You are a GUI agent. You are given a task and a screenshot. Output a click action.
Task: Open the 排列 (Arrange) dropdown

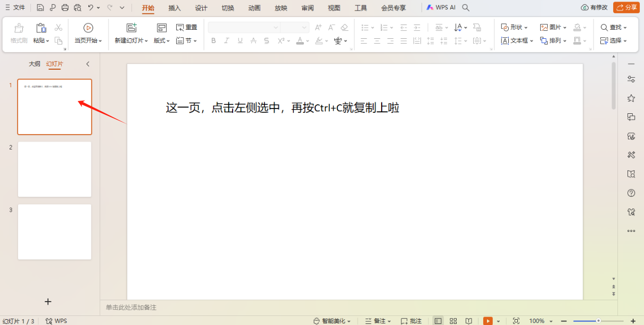(x=552, y=40)
